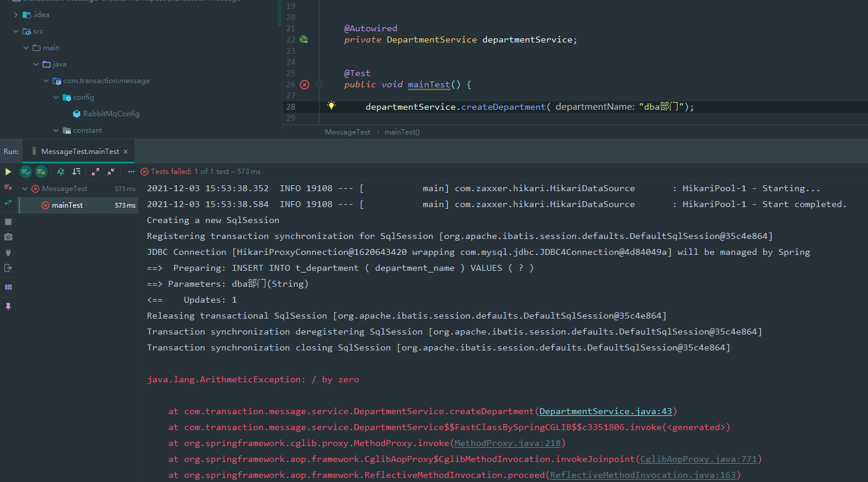Viewport: 868px width, 482px height.
Task: Close the MessageTest.mainTest run tab
Action: tap(126, 152)
